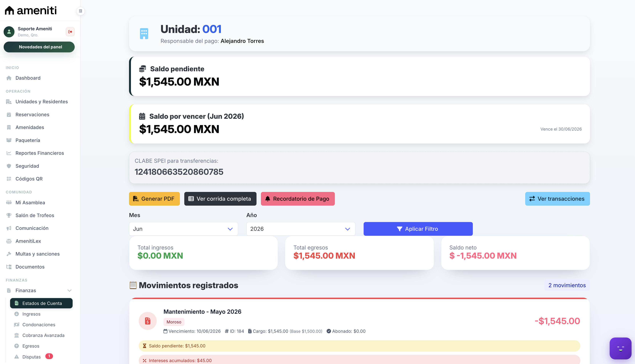Click the ameniti house logo icon
This screenshot has width=635, height=364.
tap(10, 10)
